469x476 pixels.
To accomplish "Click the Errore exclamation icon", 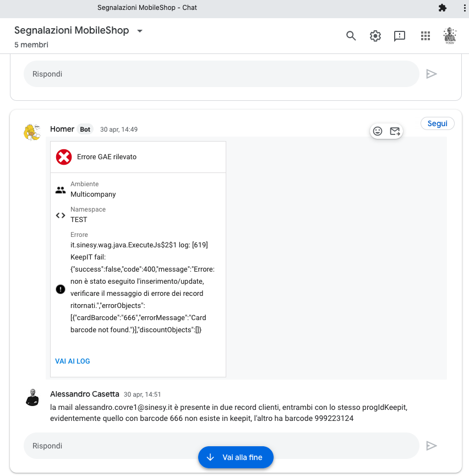I will [61, 289].
